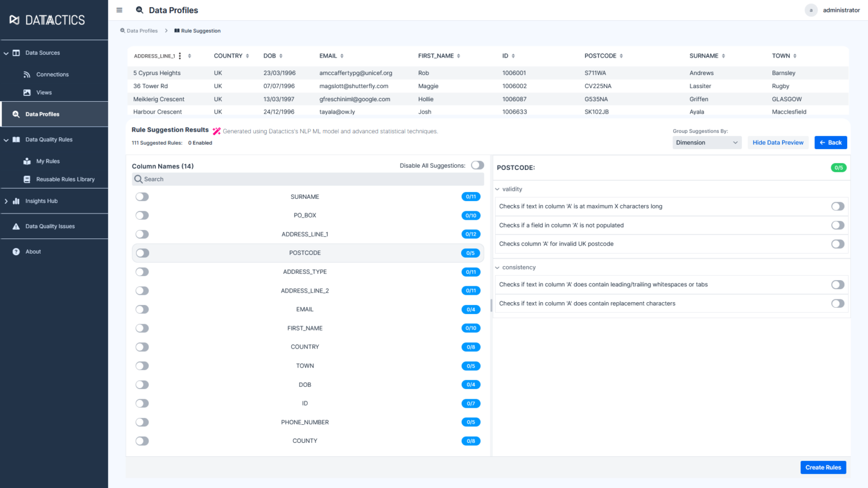Navigate to Data Quality Issues
The height and width of the screenshot is (488, 868).
point(50,226)
